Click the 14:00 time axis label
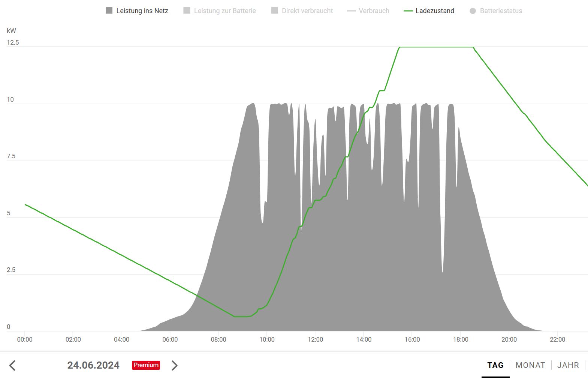Viewport: 588px width, 378px height. coord(364,339)
